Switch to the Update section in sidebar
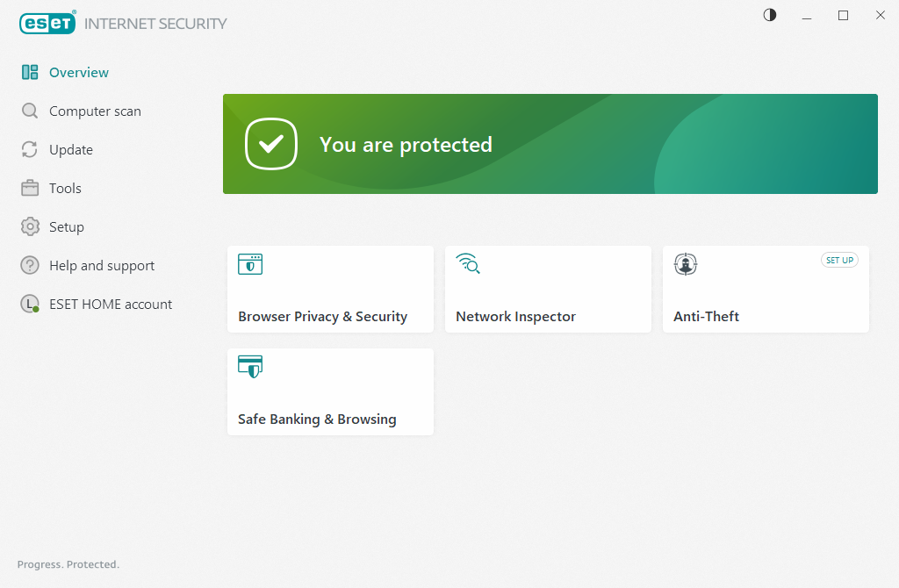899x588 pixels. pos(69,149)
